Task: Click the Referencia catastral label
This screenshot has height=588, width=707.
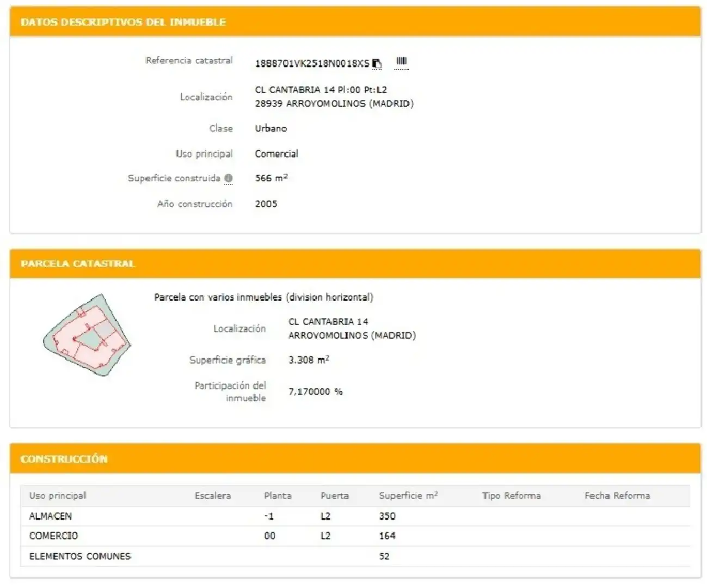Action: (189, 60)
